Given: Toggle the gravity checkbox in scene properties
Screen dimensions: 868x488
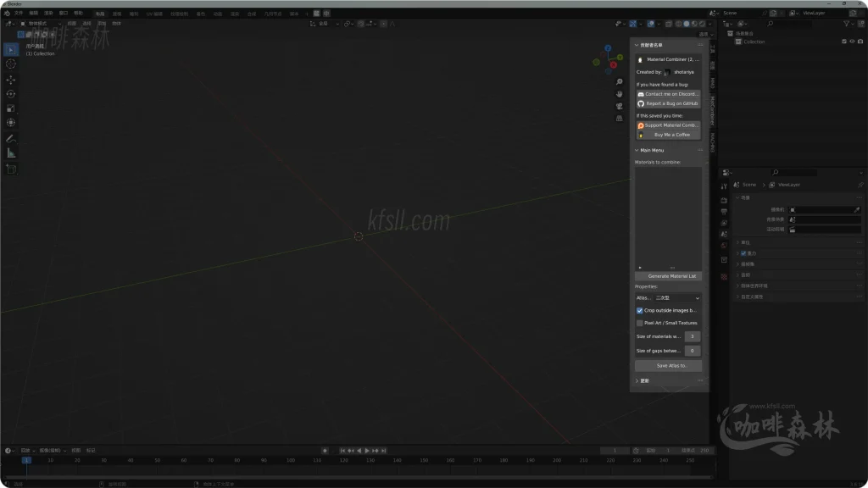Looking at the screenshot, I should click(743, 253).
